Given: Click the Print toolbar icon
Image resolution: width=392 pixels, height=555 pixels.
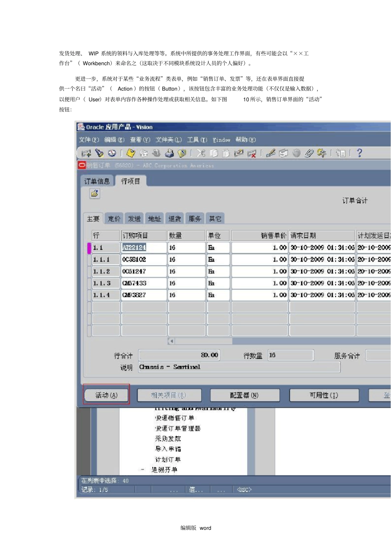Looking at the screenshot, I should [169, 153].
